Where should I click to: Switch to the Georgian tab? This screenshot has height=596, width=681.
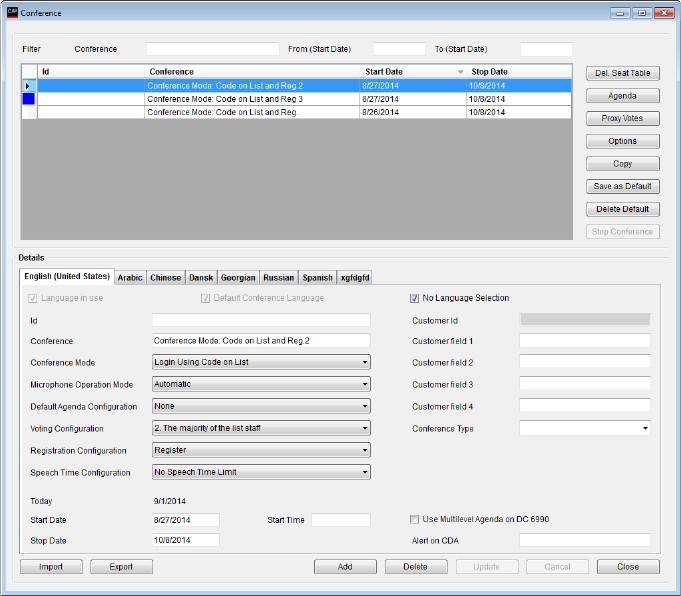pos(238,278)
